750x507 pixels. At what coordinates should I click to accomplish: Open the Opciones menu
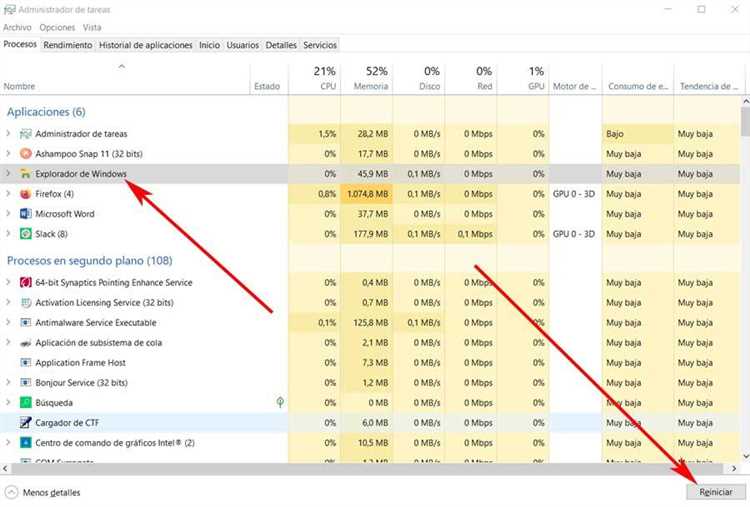57,27
